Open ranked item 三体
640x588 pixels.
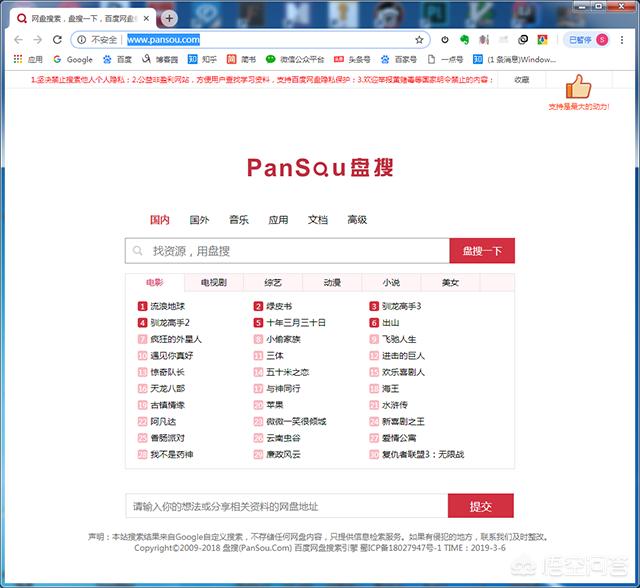(275, 356)
